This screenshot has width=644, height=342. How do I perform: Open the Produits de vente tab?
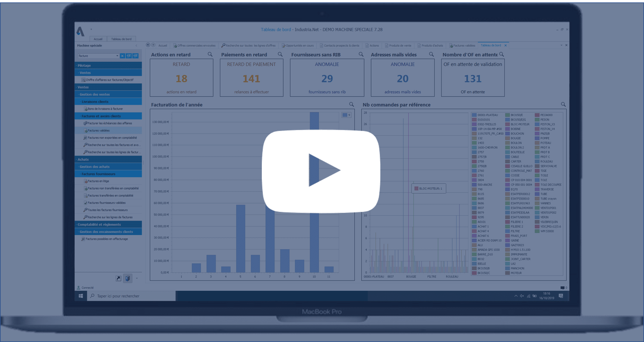(398, 45)
